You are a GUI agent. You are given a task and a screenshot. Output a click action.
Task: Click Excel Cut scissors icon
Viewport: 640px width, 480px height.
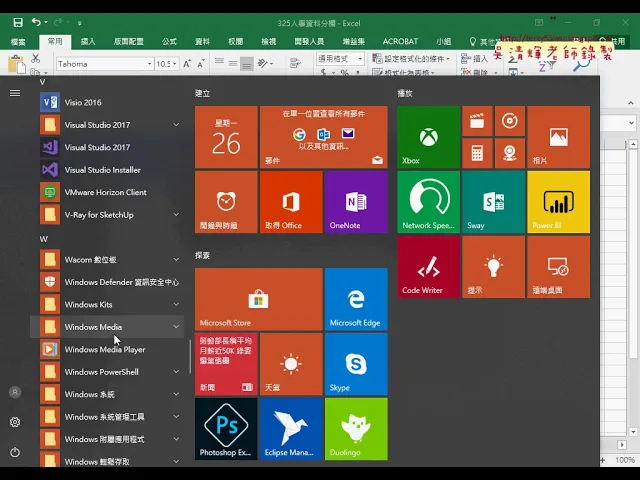tap(36, 59)
